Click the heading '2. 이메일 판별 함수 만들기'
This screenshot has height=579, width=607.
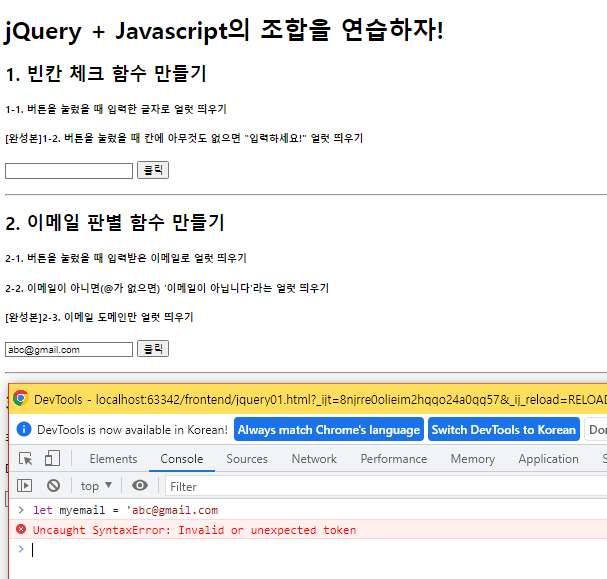click(x=115, y=222)
